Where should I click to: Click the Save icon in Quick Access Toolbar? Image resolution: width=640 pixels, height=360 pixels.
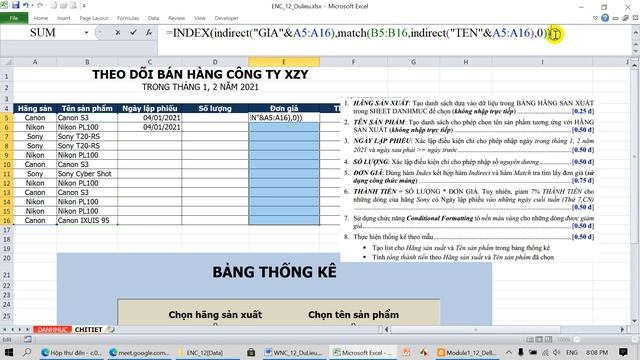pyautogui.click(x=16, y=5)
